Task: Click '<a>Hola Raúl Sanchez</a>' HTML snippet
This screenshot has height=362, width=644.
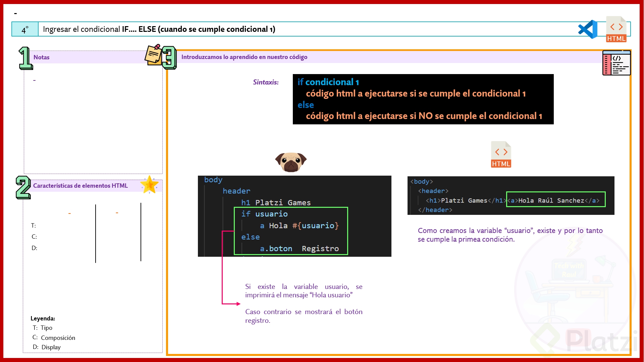Action: tap(555, 200)
